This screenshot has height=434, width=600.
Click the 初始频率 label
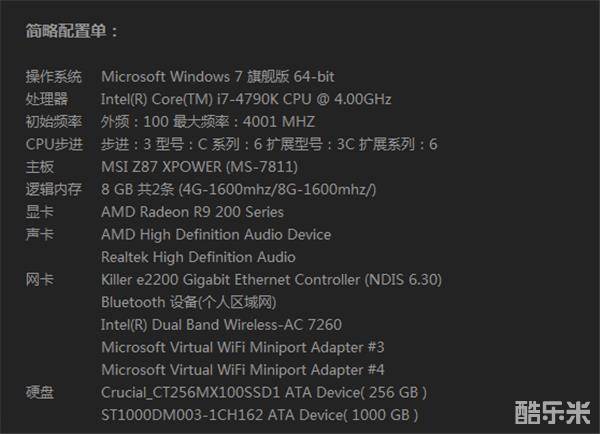[54, 121]
